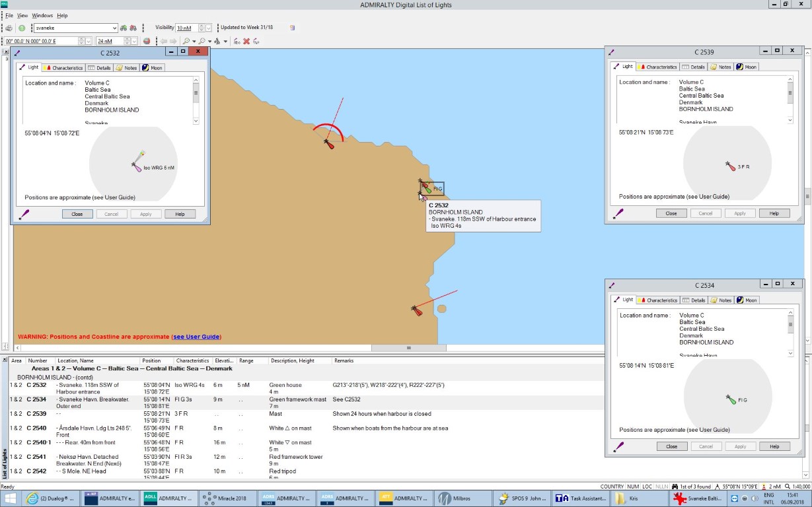Open the zoom-in options dropdown arrow

pos(194,41)
